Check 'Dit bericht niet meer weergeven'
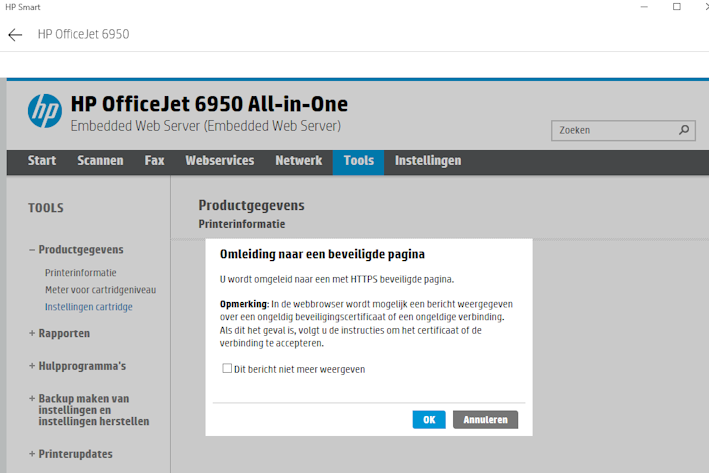 tap(227, 369)
